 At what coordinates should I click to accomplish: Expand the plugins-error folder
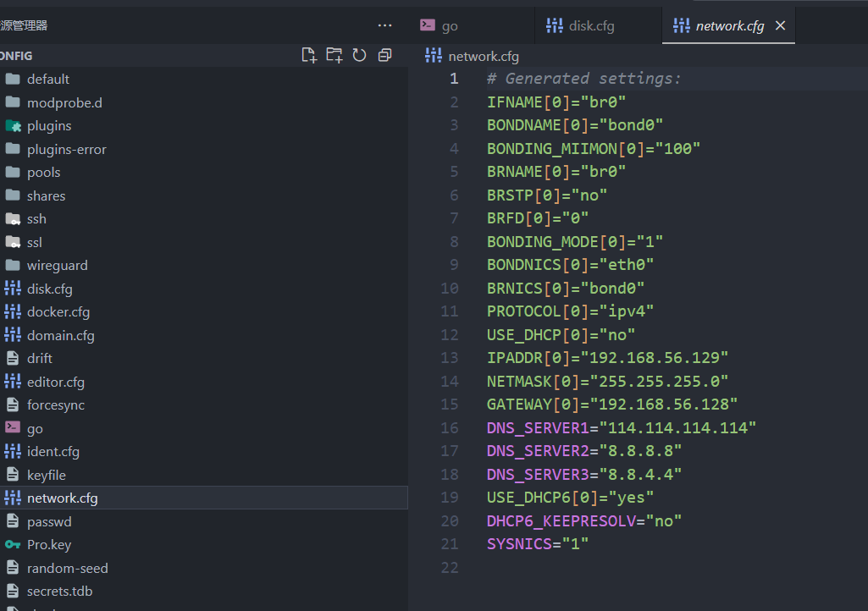pyautogui.click(x=204, y=149)
